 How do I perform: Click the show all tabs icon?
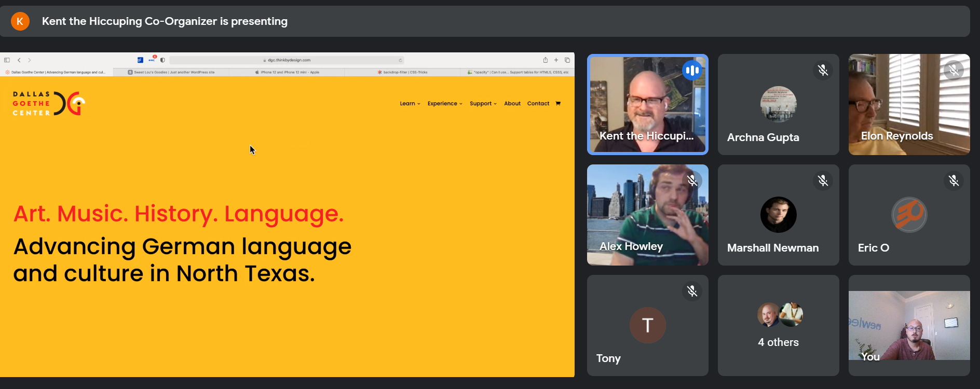567,60
